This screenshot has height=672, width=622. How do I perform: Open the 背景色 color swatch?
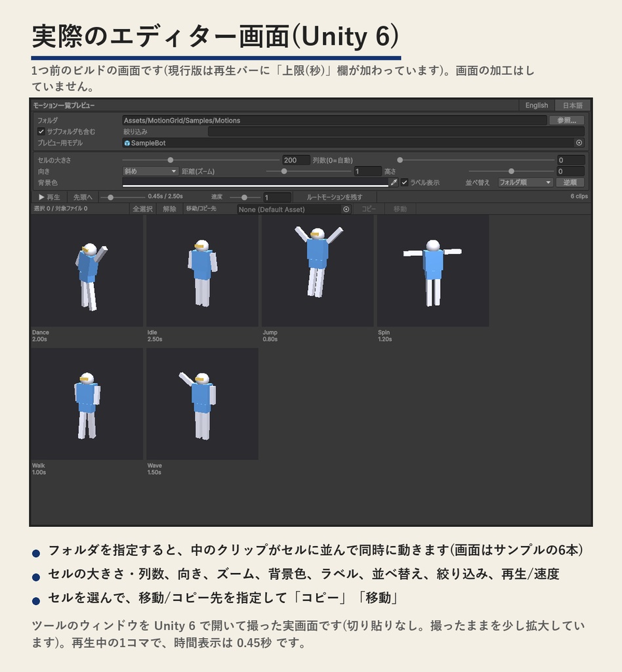pos(255,182)
